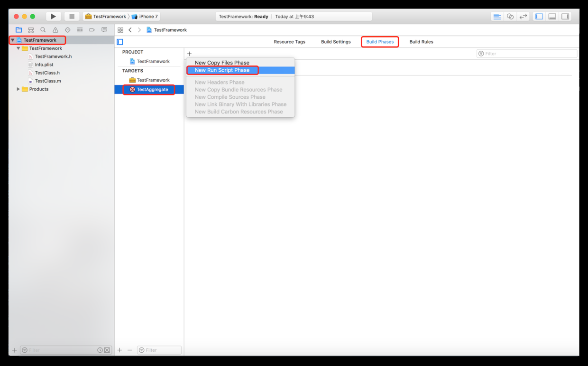The height and width of the screenshot is (366, 588).
Task: Open the Find navigator search icon
Action: pyautogui.click(x=43, y=30)
